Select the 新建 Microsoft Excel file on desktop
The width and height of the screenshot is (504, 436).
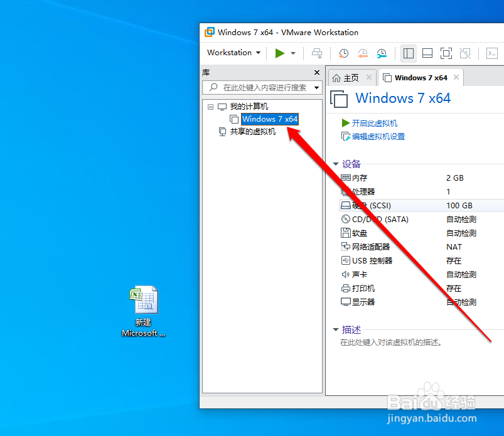143,311
